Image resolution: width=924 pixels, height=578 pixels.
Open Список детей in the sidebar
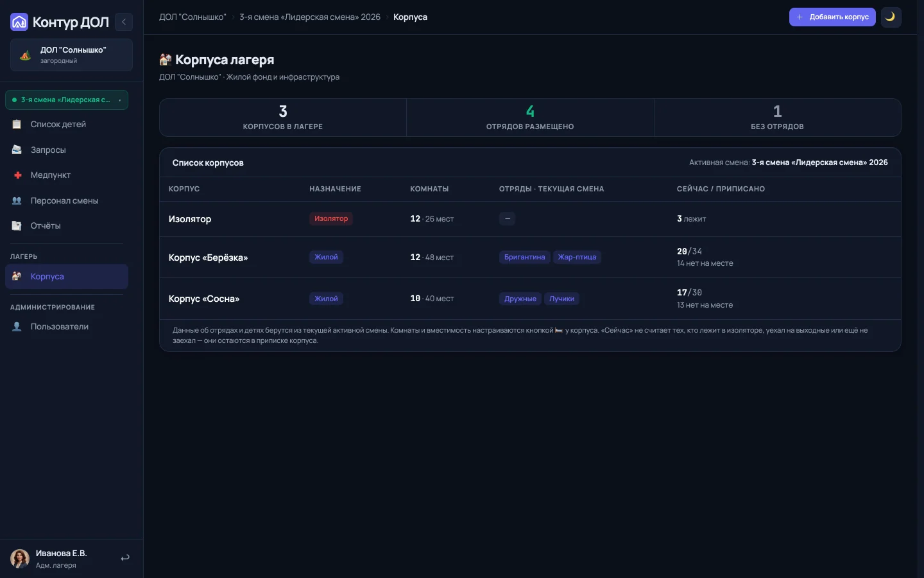click(67, 125)
